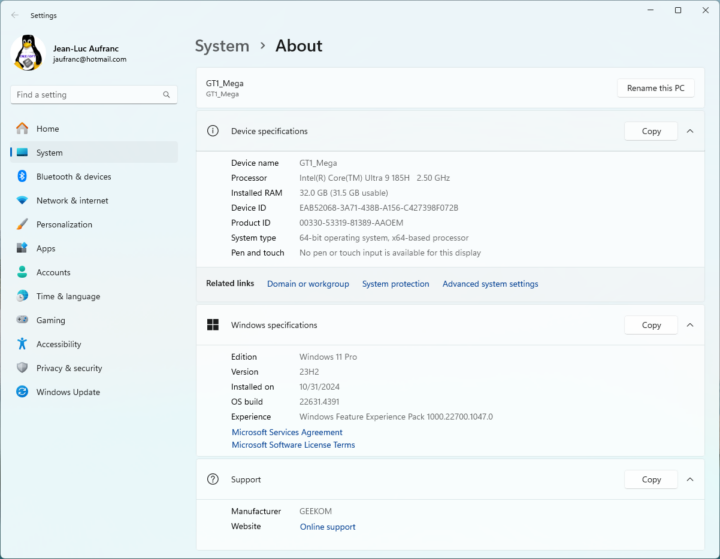The image size is (720, 559).
Task: Click the Accounts person icon
Action: (x=22, y=272)
